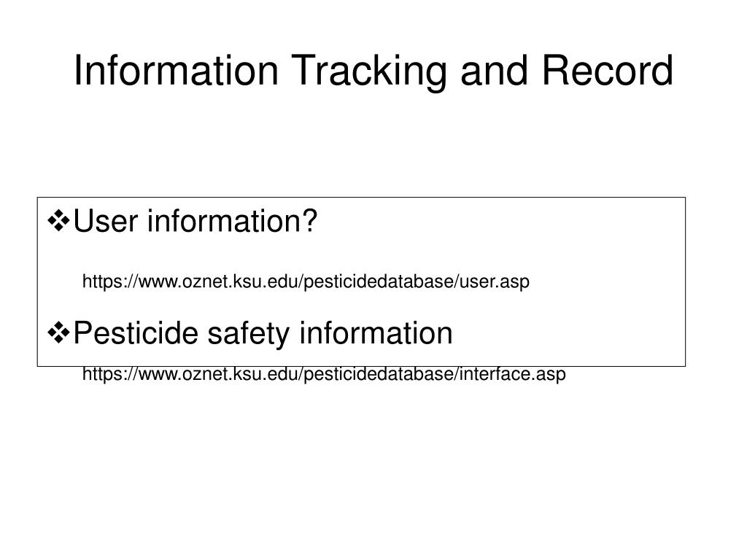Click the word Information in the title
Image resolution: width=747 pixels, height=560 pixels.
click(177, 71)
